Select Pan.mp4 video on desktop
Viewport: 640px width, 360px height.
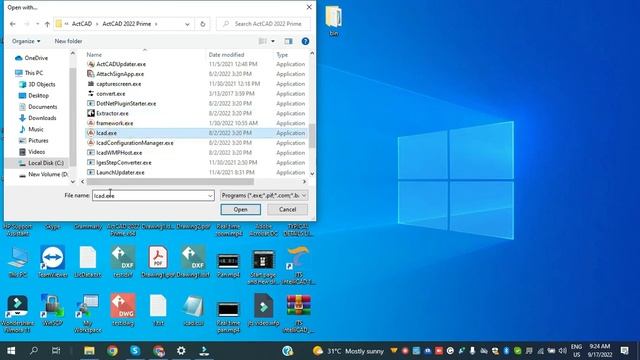click(x=228, y=265)
